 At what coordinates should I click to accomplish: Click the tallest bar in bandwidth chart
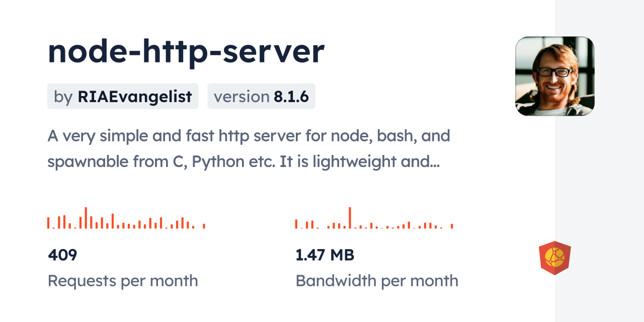point(350,218)
